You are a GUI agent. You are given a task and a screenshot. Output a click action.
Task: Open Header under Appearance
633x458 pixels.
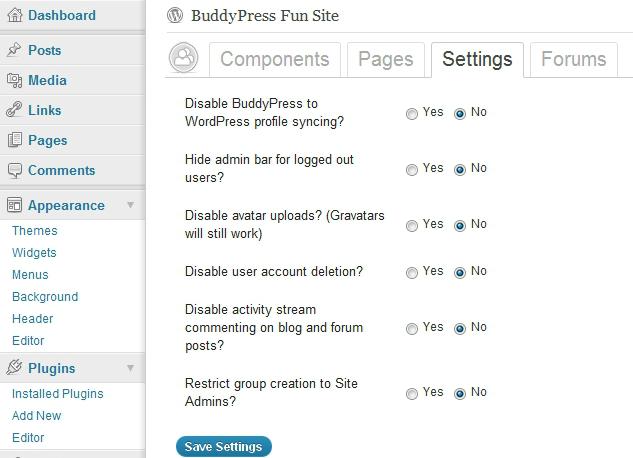point(32,319)
